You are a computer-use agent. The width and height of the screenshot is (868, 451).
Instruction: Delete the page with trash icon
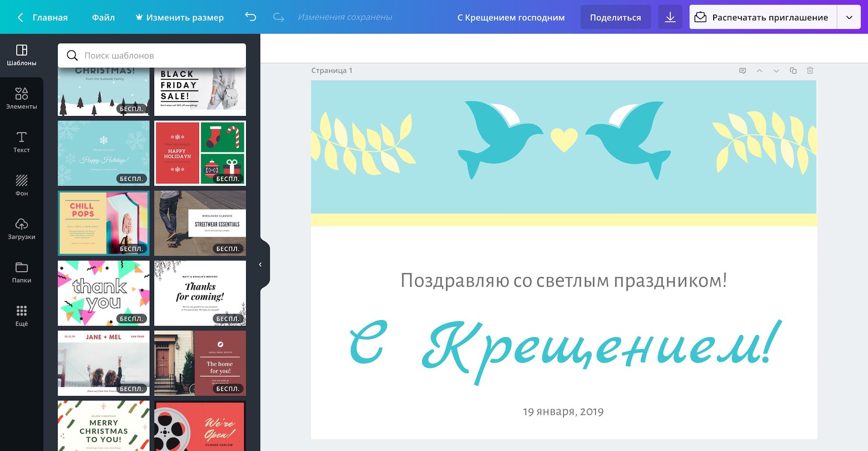(810, 71)
